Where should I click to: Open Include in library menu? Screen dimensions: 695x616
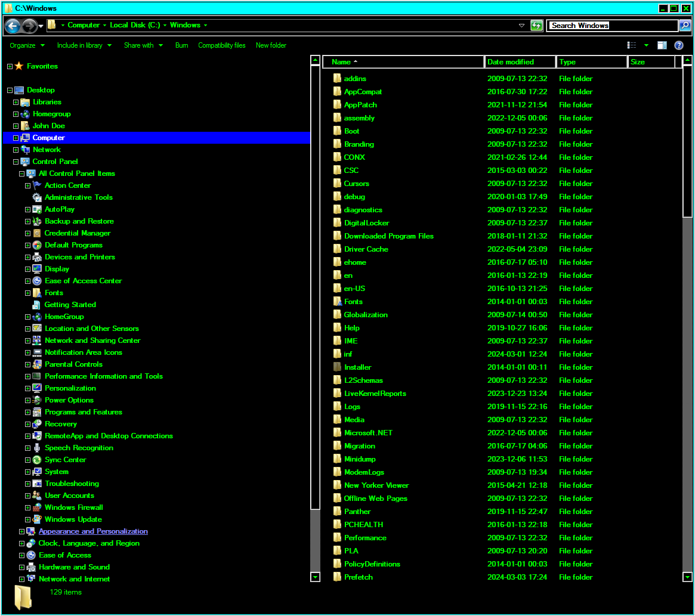pyautogui.click(x=84, y=45)
